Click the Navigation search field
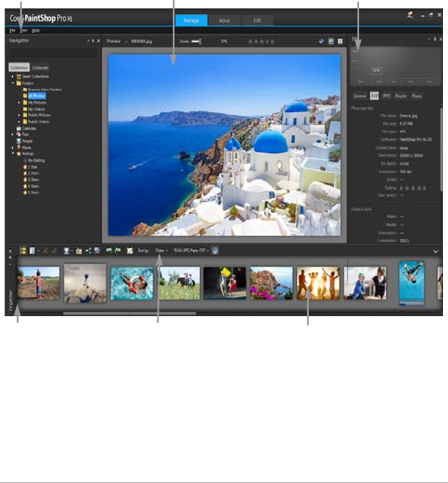 pyautogui.click(x=53, y=53)
